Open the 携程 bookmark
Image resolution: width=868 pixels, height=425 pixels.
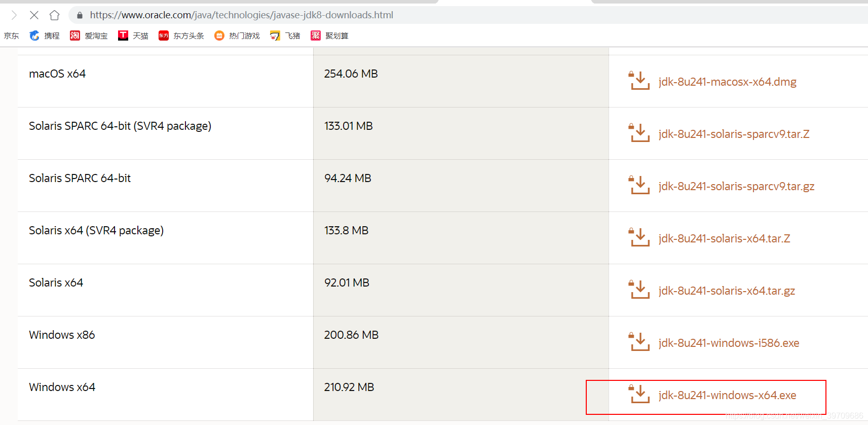[45, 36]
